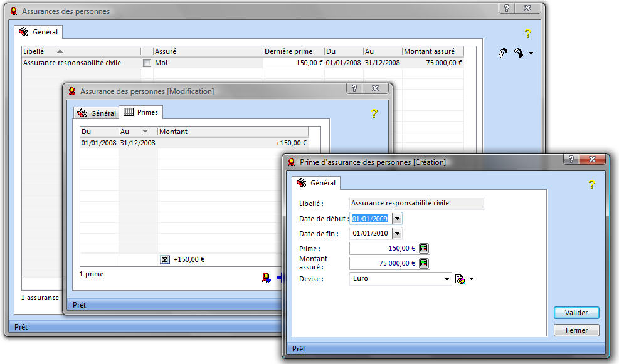Switch to the Primes tab
The height and width of the screenshot is (364, 619).
[141, 112]
